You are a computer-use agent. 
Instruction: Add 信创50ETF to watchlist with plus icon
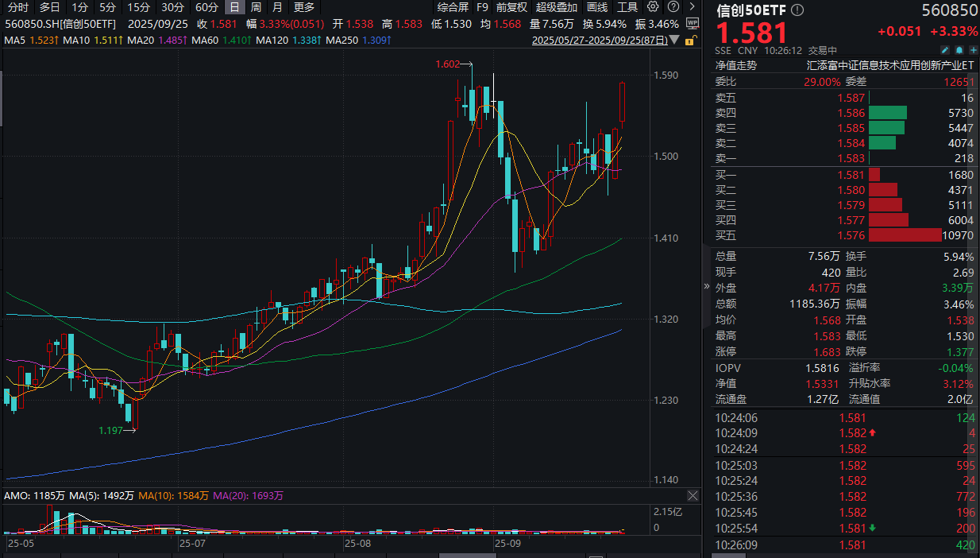(x=974, y=48)
